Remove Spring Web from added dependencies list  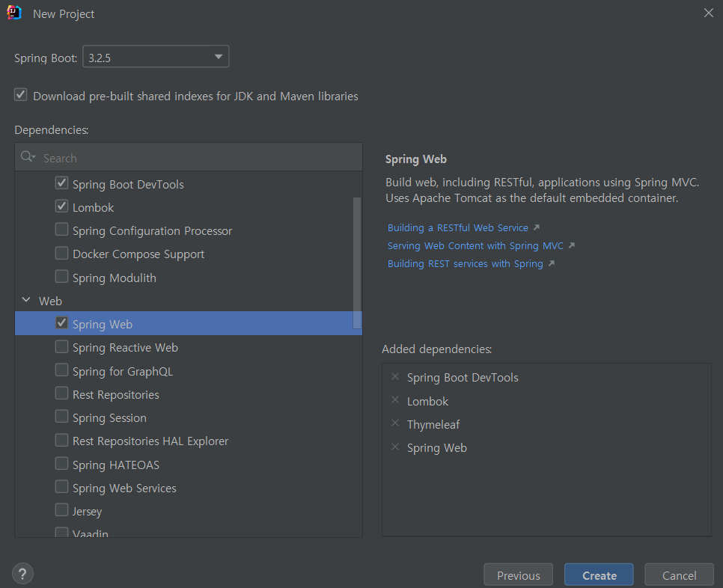pyautogui.click(x=395, y=447)
